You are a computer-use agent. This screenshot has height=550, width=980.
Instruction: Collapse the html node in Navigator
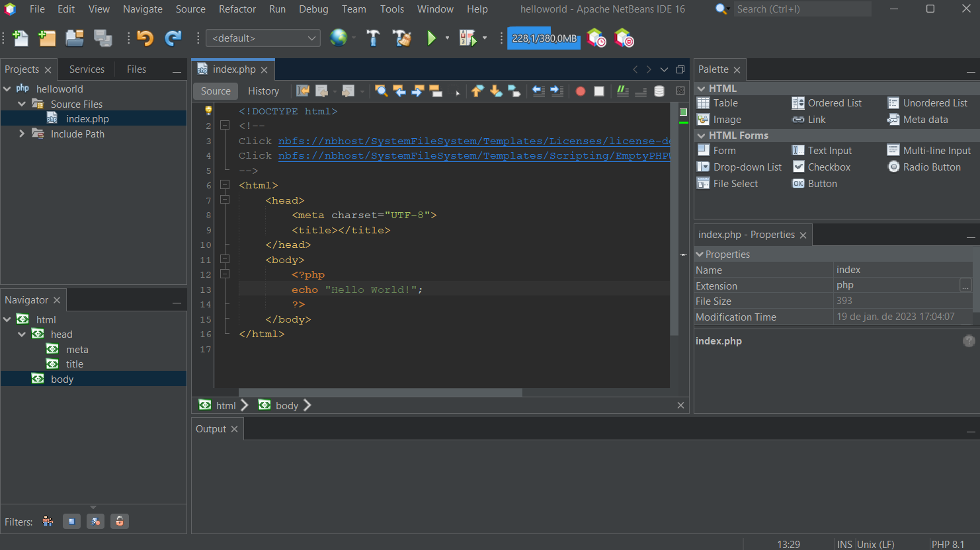coord(7,319)
